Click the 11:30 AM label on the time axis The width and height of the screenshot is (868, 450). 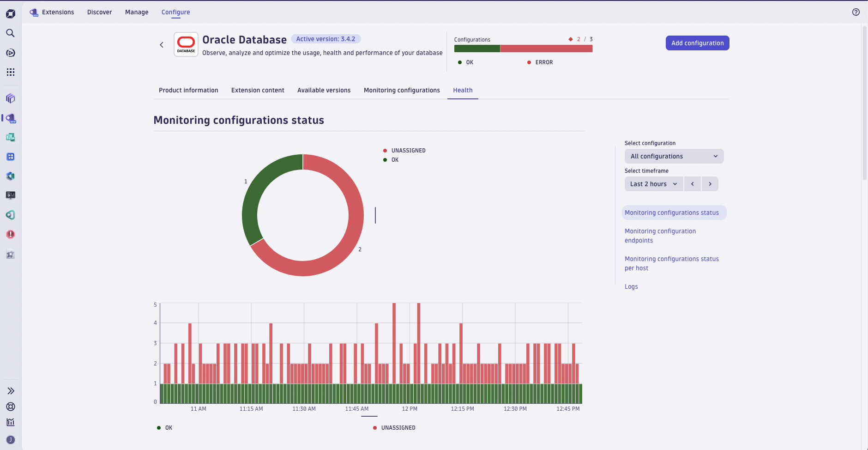tap(304, 409)
